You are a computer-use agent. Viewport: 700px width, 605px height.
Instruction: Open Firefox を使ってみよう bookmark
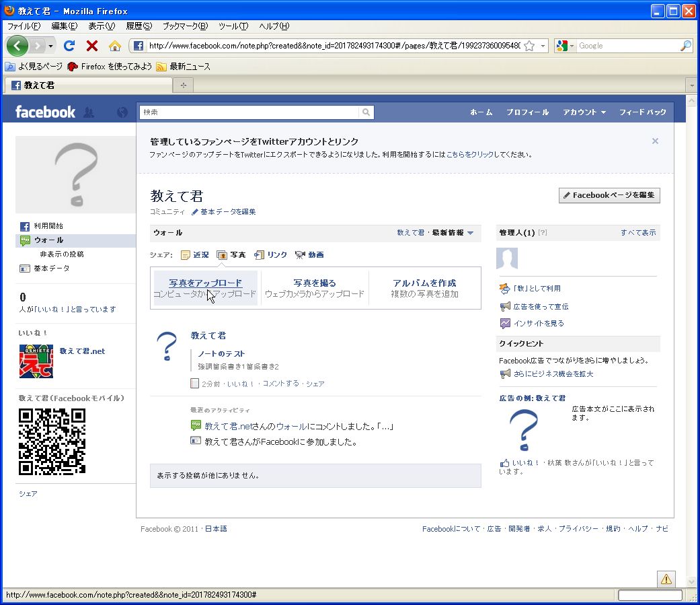coord(110,67)
